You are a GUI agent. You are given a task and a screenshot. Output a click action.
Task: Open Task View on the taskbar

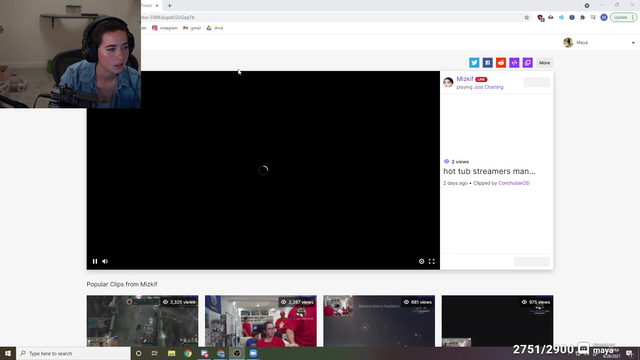pos(155,353)
